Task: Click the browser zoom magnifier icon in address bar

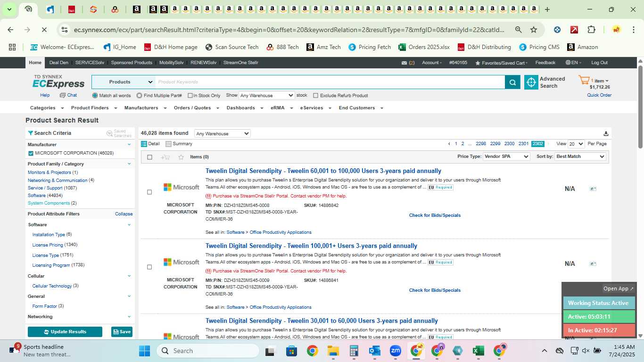Action: click(518, 30)
